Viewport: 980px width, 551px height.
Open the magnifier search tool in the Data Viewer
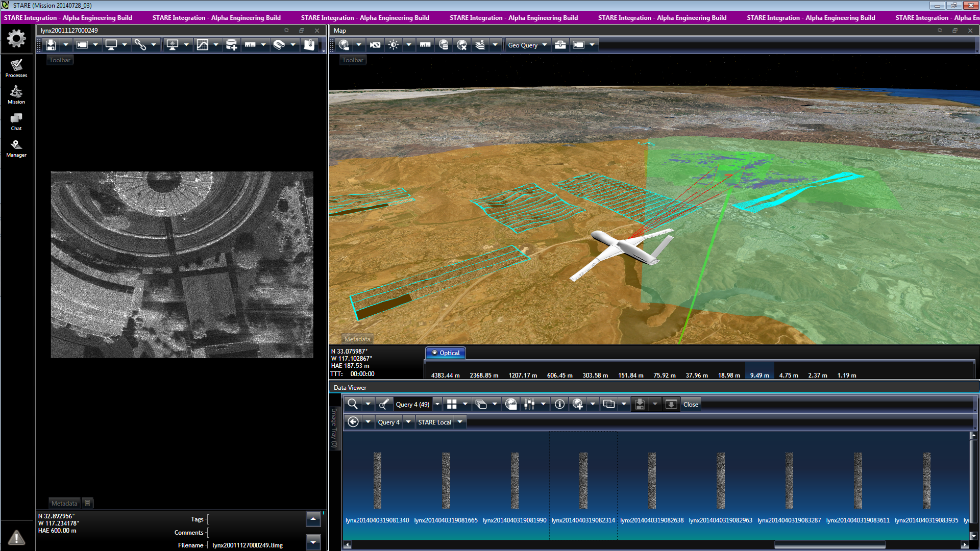click(352, 404)
